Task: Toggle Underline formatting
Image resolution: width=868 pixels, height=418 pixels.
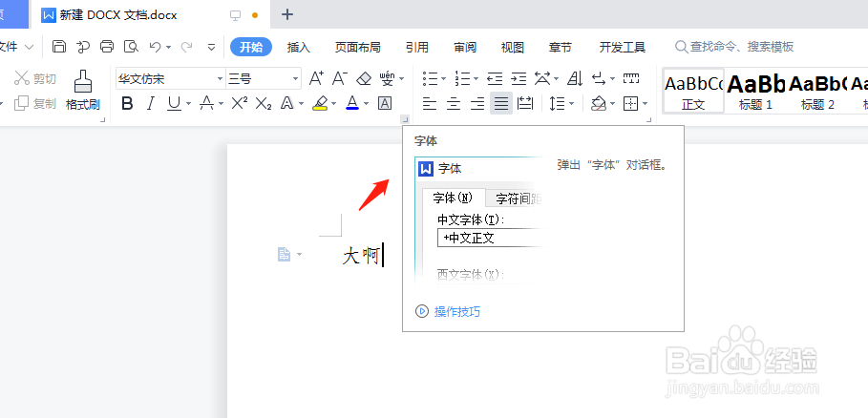Action: pyautogui.click(x=175, y=103)
